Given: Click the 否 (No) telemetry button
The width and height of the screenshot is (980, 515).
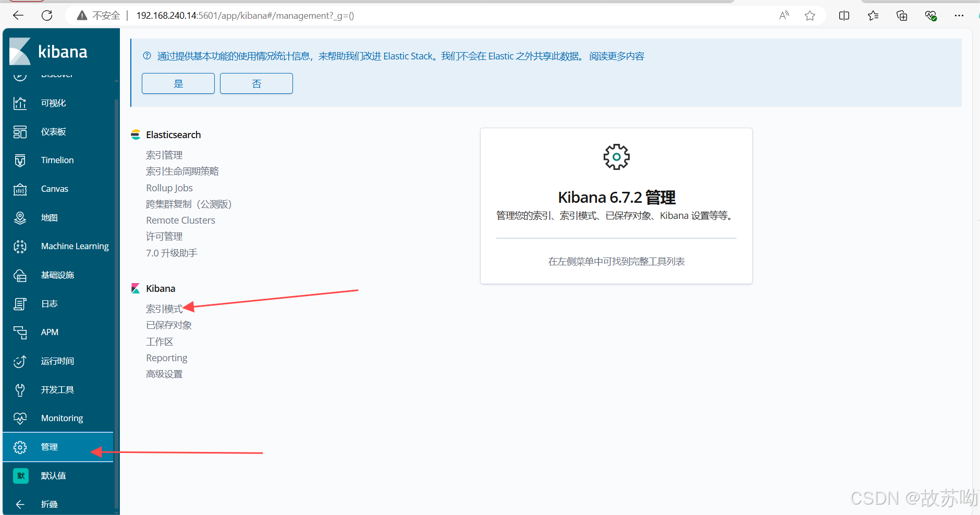Looking at the screenshot, I should [x=256, y=83].
